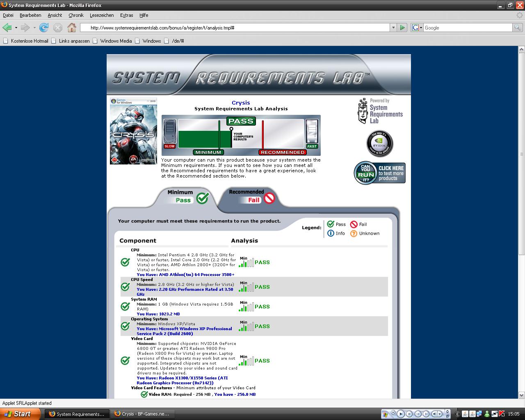
Task: Click the media player Play button
Action: 401,414
